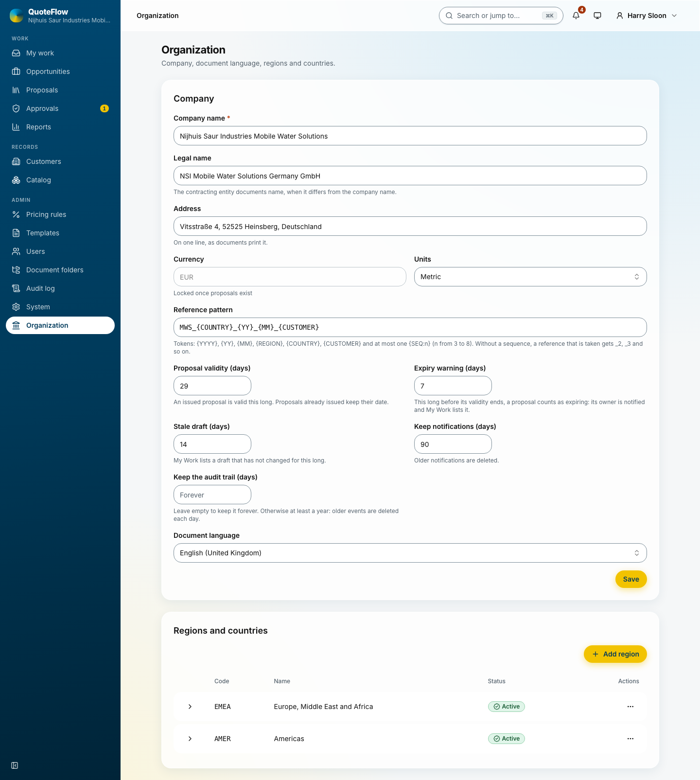Edit the Address field
Screen dimensions: 700x780
coord(410,226)
